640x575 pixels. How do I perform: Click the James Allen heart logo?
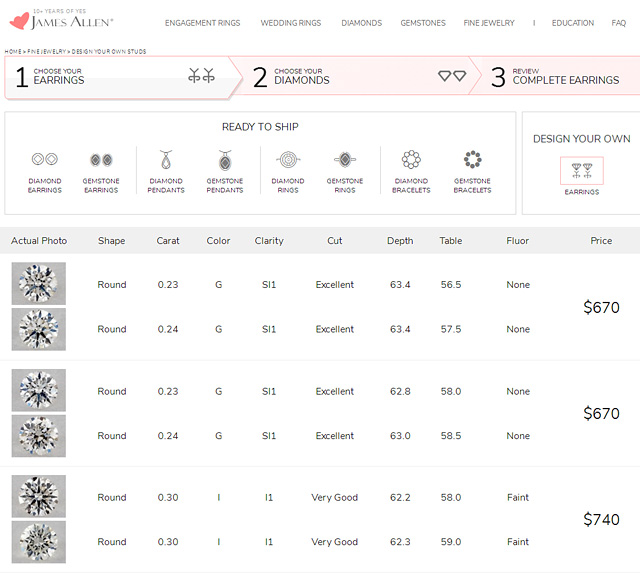19,21
